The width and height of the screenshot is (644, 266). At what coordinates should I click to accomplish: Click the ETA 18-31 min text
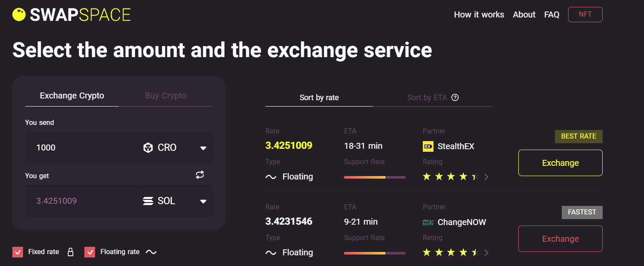tap(363, 146)
